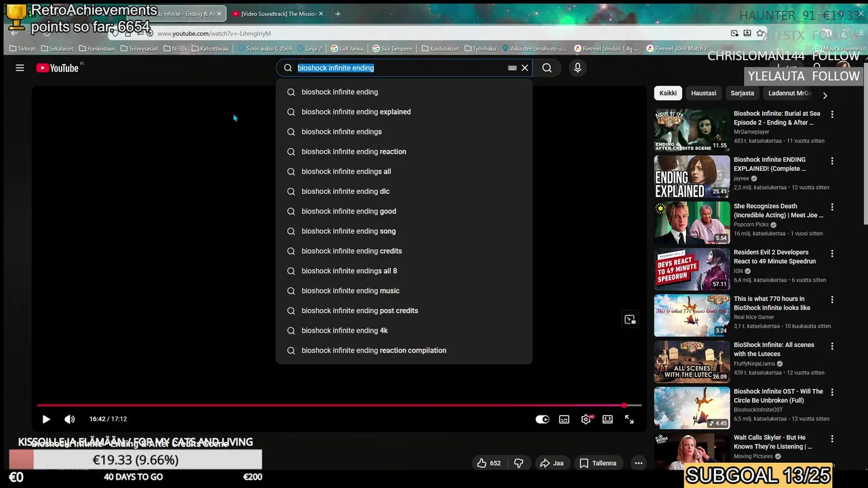
Task: Choose suggestion 'bioshock infinite ending 4k'
Action: [x=404, y=331]
